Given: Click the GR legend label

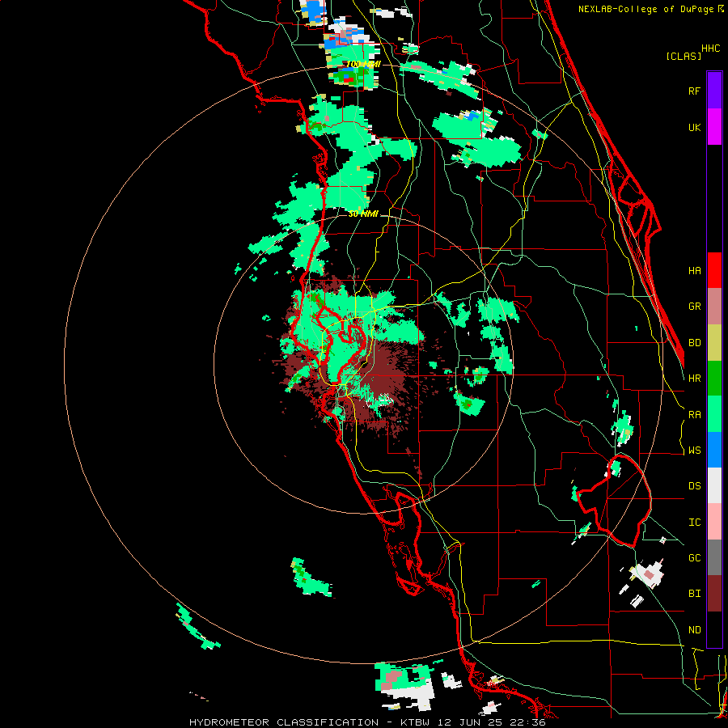Looking at the screenshot, I should [694, 307].
